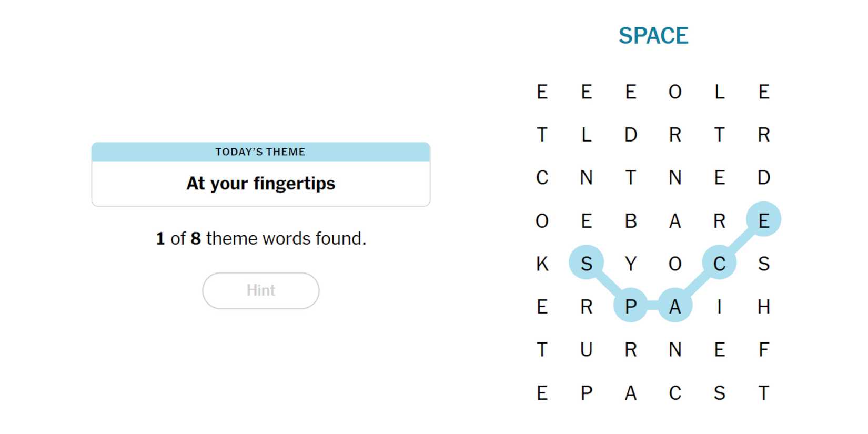Viewport: 868px width, 434px height.
Task: Select the highlighted letter C
Action: tap(719, 263)
